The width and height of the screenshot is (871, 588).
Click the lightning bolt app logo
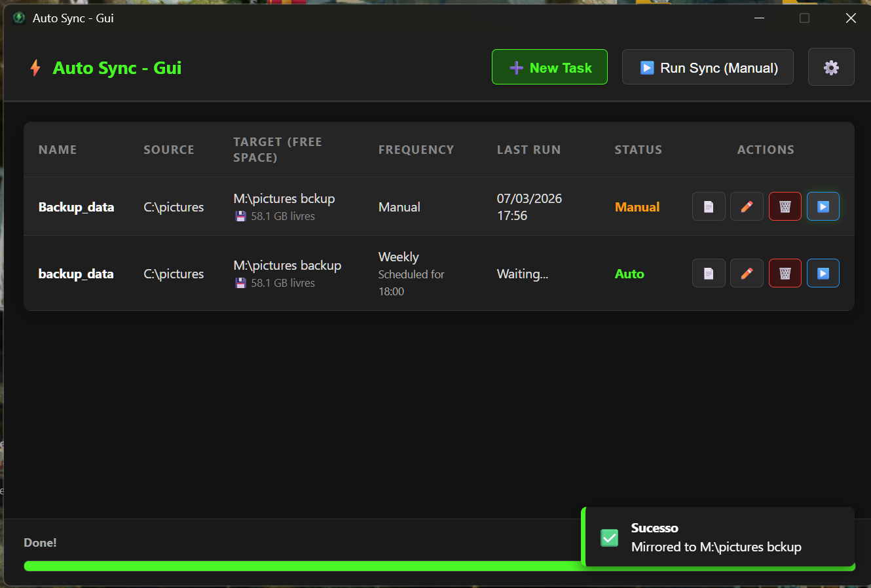pyautogui.click(x=35, y=67)
